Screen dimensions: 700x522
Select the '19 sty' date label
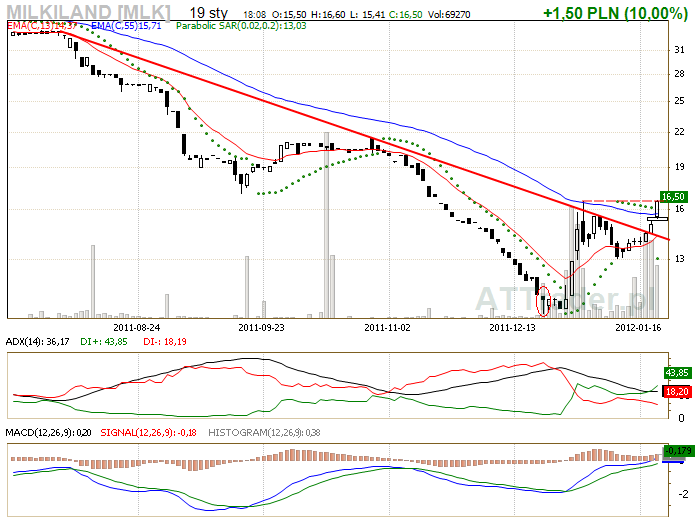pos(208,13)
